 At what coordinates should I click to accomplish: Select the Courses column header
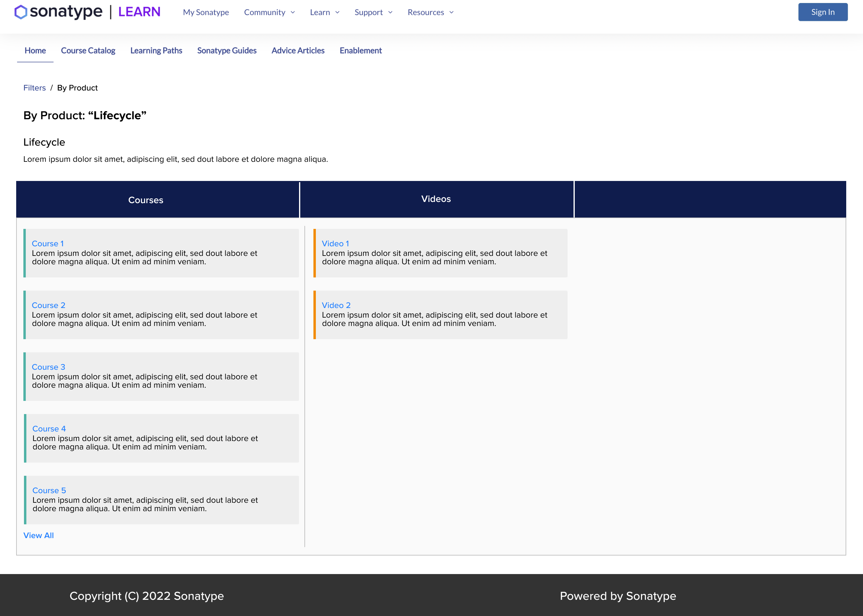(x=158, y=200)
